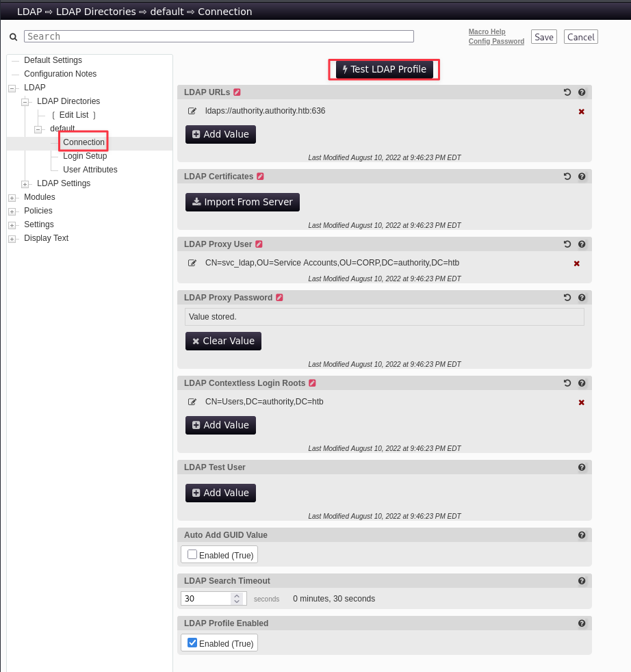Focus the Search input field
Screen dimensions: 631x672
[218, 36]
